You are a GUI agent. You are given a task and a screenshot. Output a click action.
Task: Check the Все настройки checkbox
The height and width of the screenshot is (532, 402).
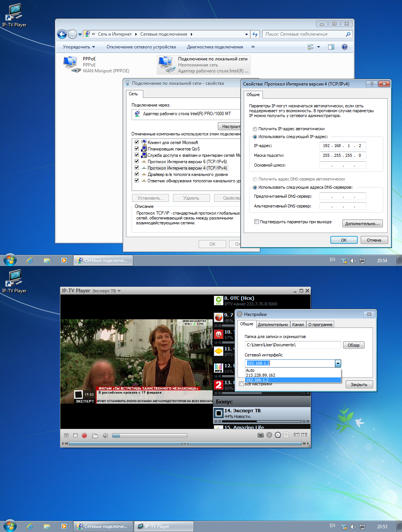pos(241,383)
